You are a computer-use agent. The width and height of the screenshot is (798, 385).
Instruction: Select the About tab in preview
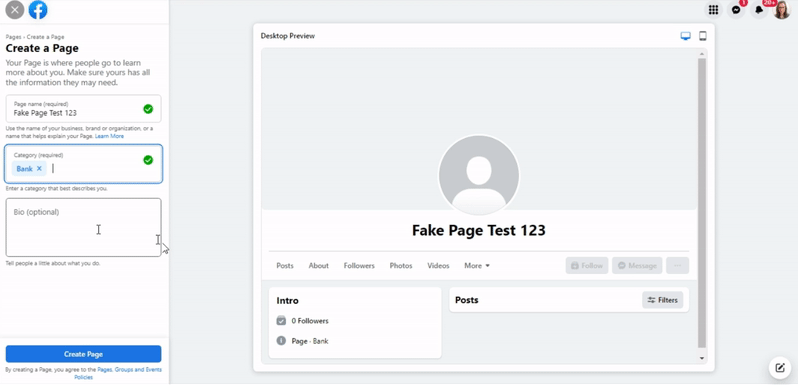click(319, 266)
